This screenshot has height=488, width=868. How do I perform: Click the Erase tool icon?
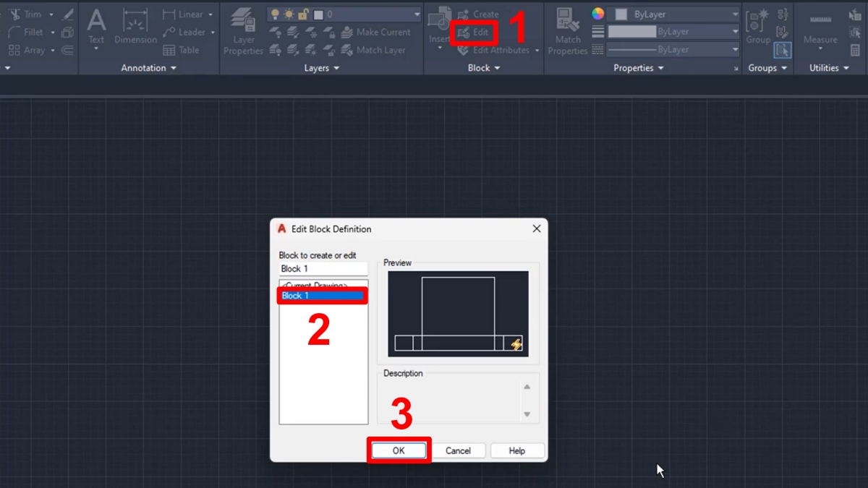[x=68, y=14]
